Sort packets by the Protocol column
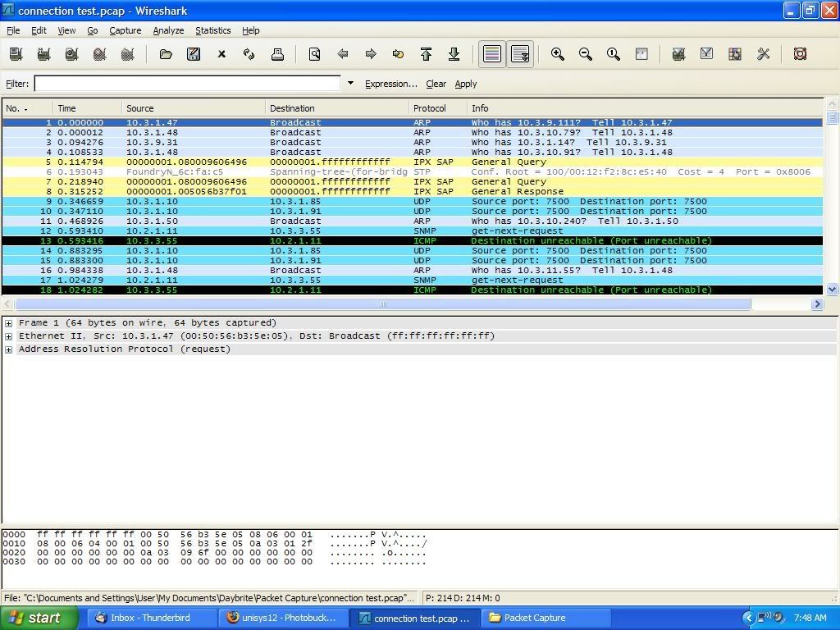Screen dimensions: 840x630 pos(438,108)
